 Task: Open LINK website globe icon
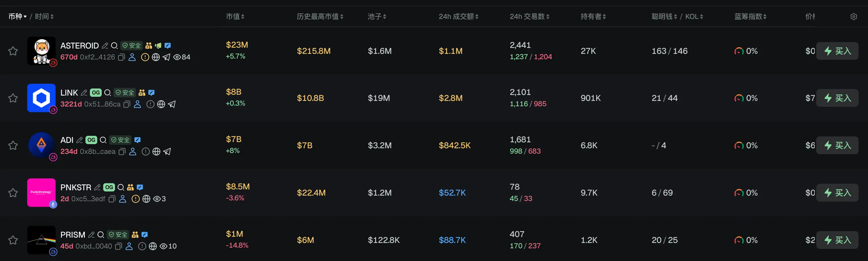point(161,104)
